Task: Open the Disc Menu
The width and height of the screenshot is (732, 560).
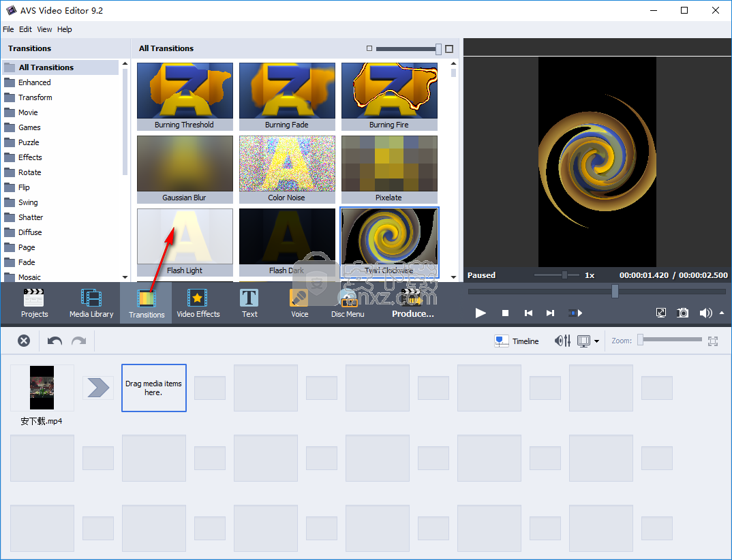Action: pyautogui.click(x=348, y=303)
